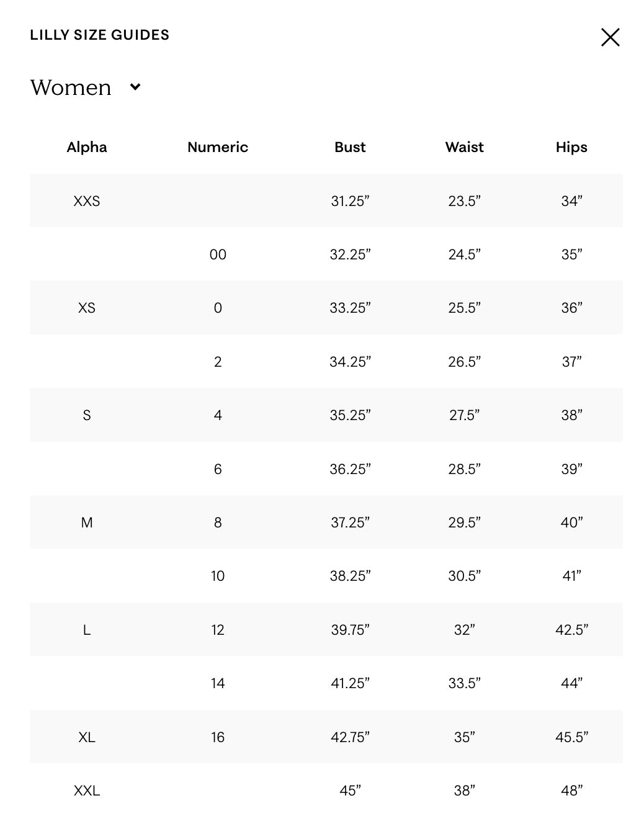
Task: Select the 27.5” waist measurement
Action: pos(464,415)
